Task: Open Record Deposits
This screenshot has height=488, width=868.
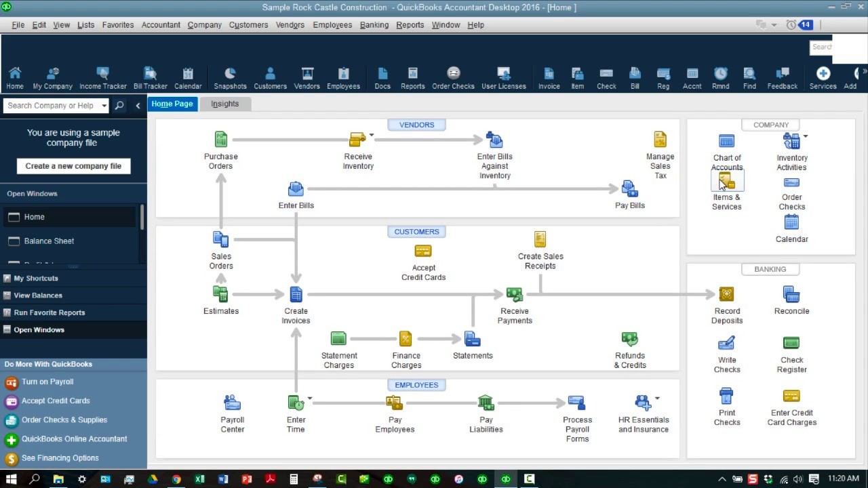Action: (726, 294)
